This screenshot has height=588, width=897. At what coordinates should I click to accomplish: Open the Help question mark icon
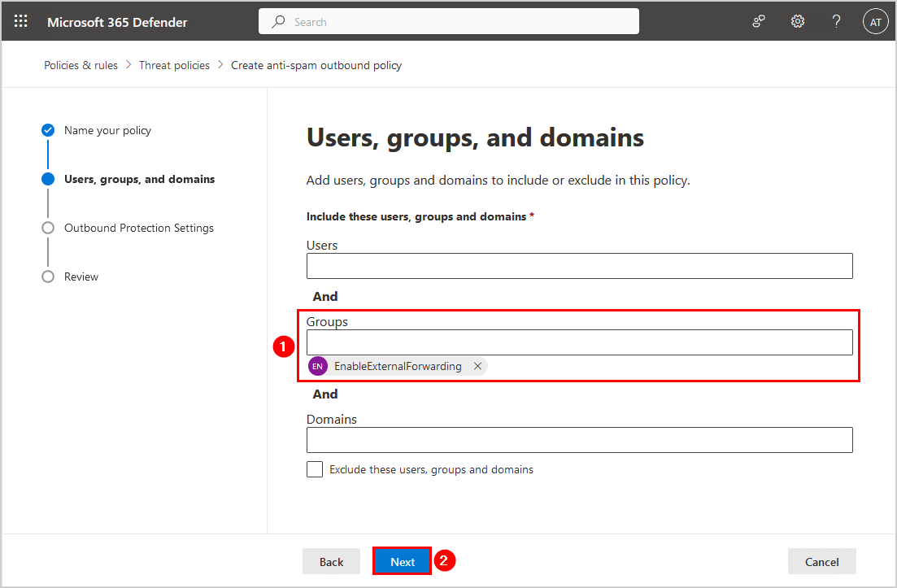pyautogui.click(x=836, y=22)
